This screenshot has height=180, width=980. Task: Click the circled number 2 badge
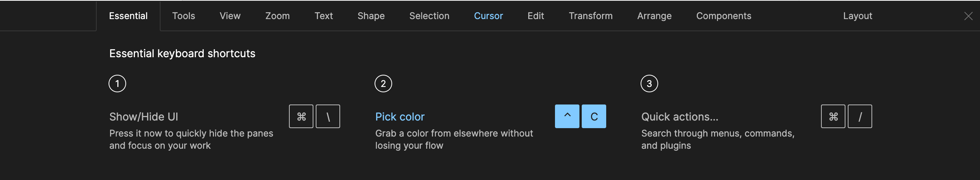[x=383, y=84]
